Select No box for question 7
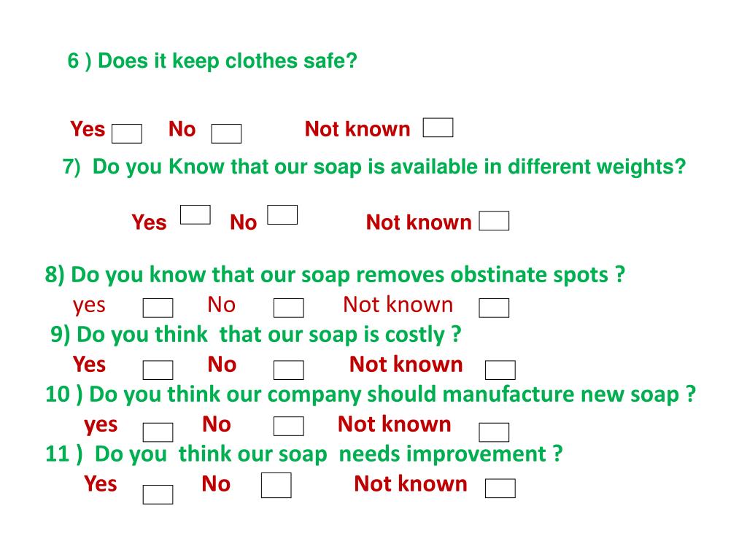Viewport: 747px width, 560px height. point(282,214)
